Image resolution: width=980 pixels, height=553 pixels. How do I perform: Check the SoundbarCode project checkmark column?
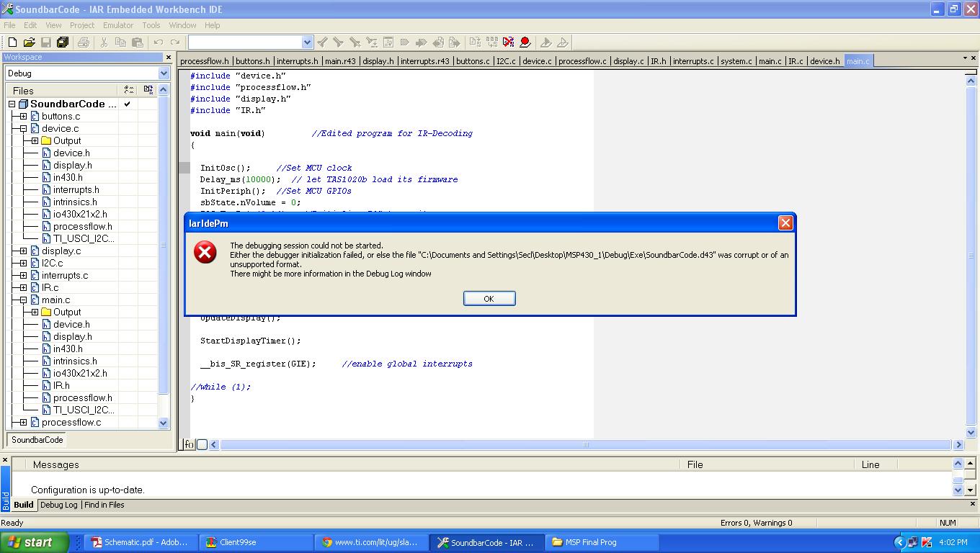tap(127, 104)
